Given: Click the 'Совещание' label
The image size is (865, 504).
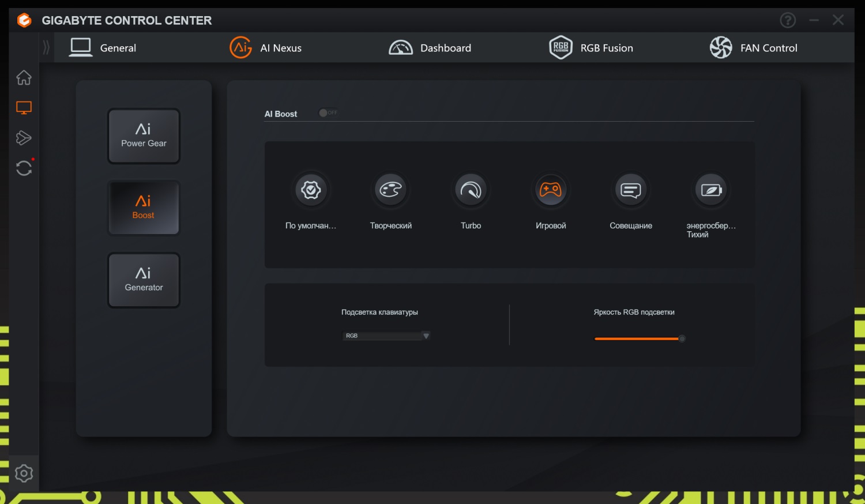Looking at the screenshot, I should click(x=631, y=226).
